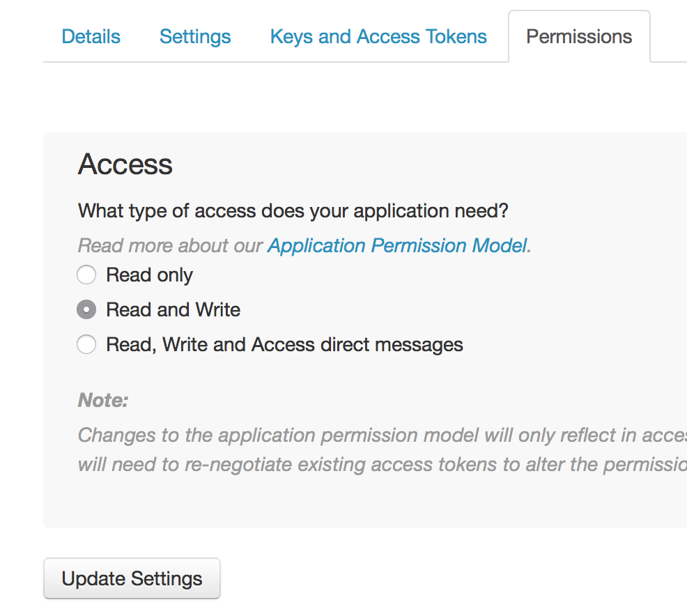Enable Read, Write and Access direct messages radio
Viewport: 687px width, 616px height.
tap(86, 344)
